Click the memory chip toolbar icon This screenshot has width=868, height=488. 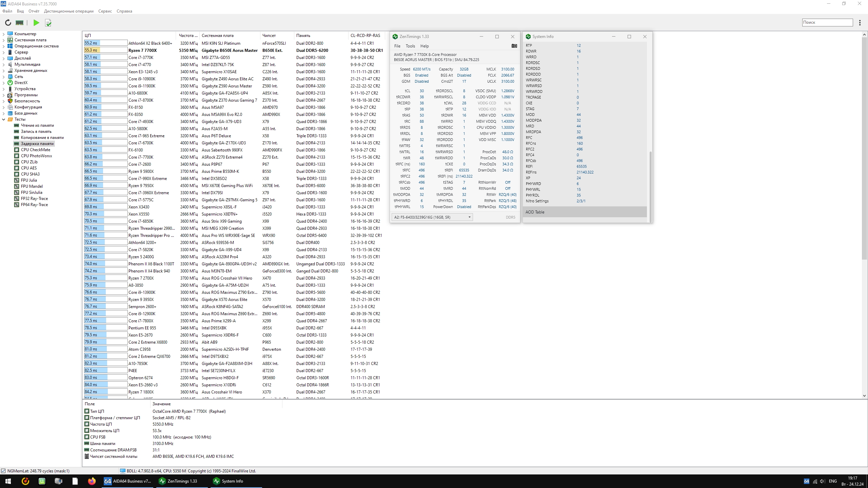click(x=20, y=23)
